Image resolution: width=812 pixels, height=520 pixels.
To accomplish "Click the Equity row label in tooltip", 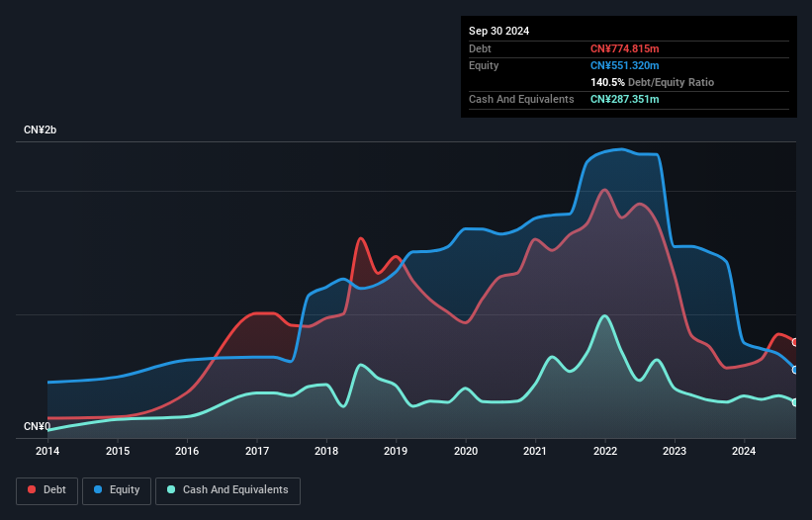I will [x=484, y=65].
